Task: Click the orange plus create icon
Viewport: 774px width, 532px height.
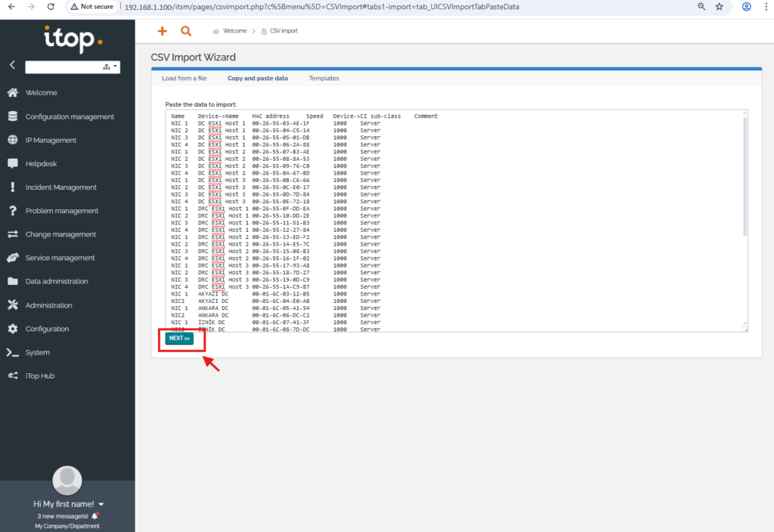Action: [161, 31]
